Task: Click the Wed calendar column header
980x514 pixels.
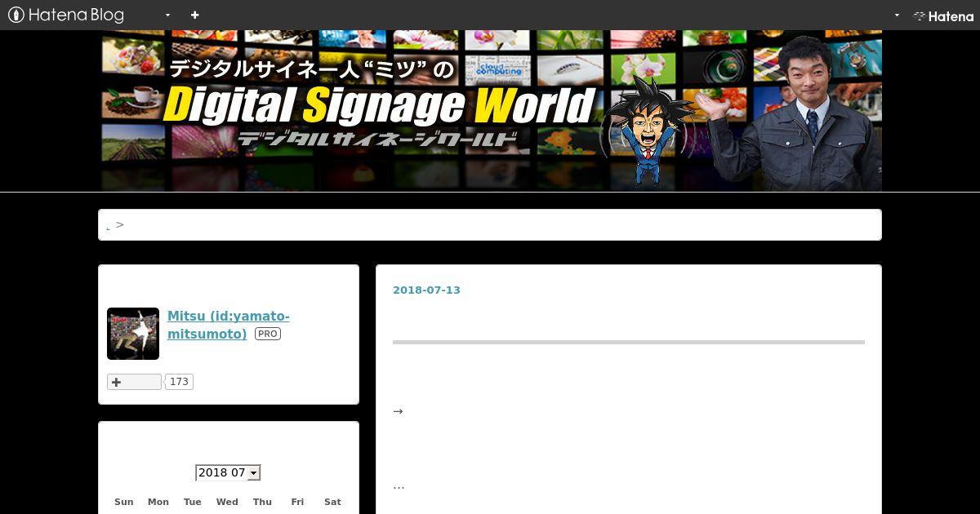Action: [227, 502]
